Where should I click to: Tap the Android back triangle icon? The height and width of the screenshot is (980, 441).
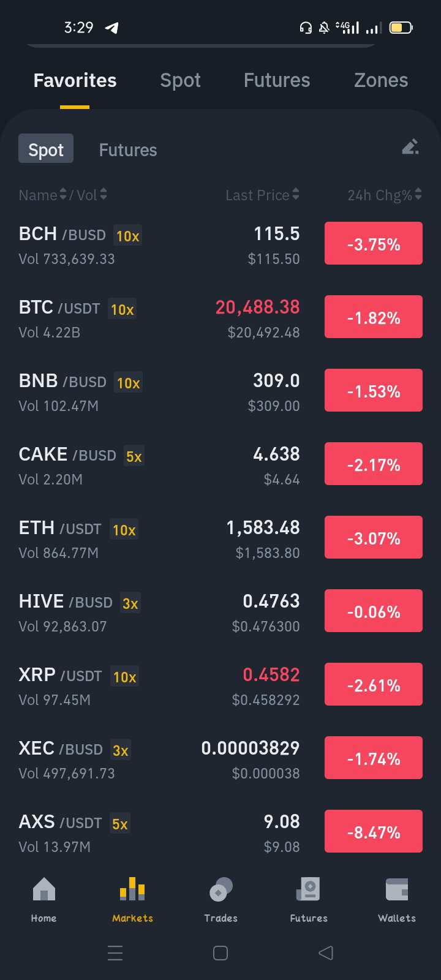pos(326,952)
